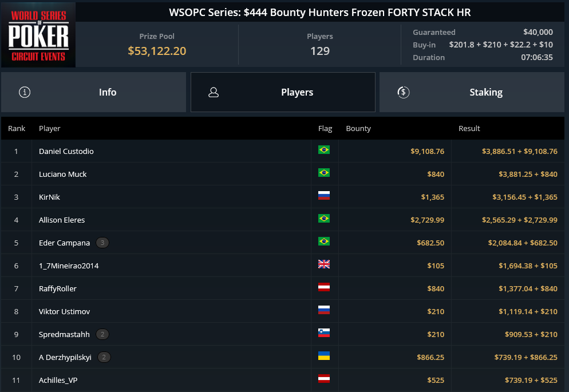Click the badge 2 beside Spredmastahh
Viewport: 569px width, 392px height.
point(102,334)
